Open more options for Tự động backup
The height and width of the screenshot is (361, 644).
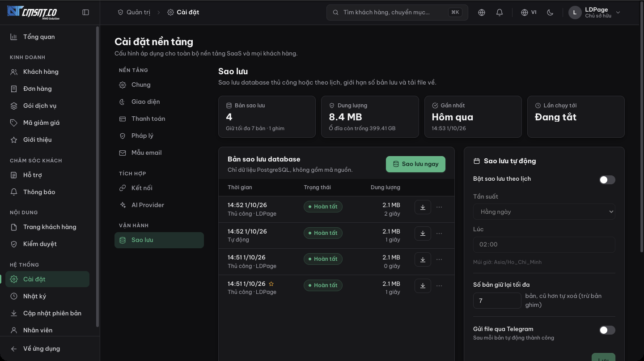pyautogui.click(x=439, y=234)
